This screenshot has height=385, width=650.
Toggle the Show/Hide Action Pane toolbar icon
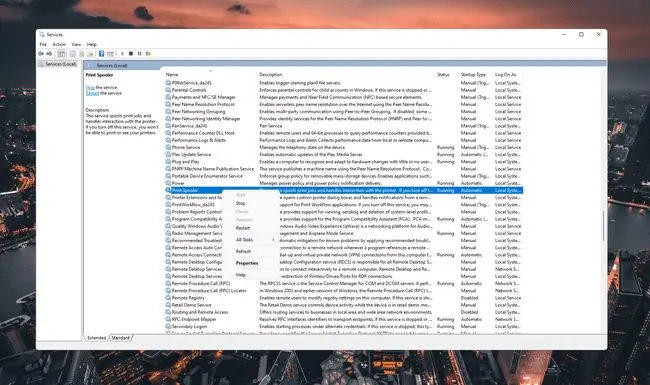pos(110,53)
